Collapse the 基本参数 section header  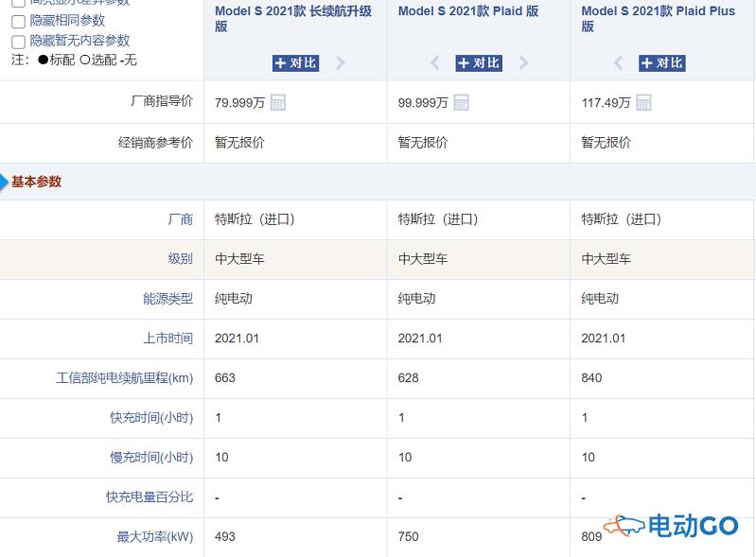[x=36, y=182]
